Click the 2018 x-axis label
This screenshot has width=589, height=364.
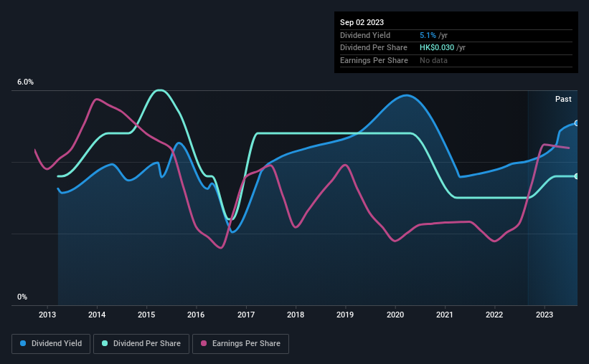[296, 315]
